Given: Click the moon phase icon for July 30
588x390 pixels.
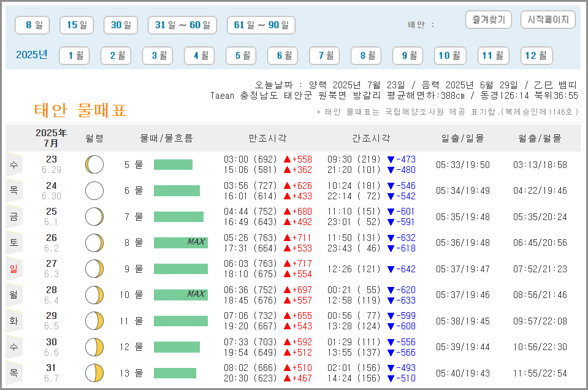Looking at the screenshot, I should click(x=94, y=347).
